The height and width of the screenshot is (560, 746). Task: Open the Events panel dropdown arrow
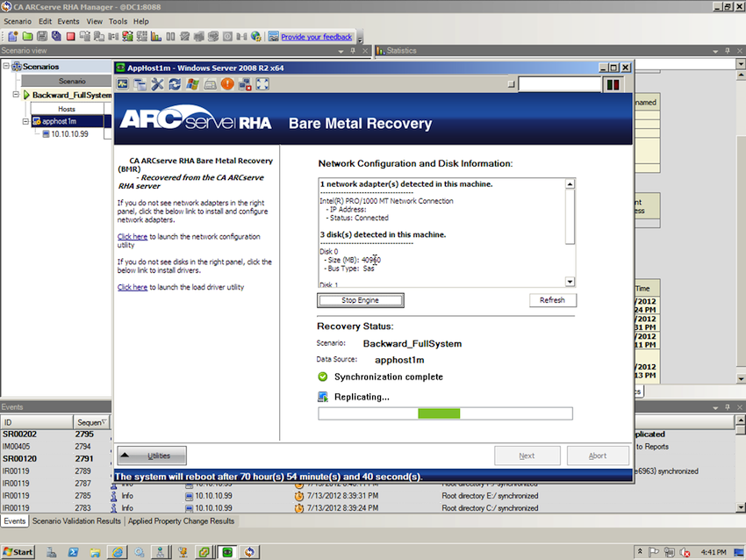pos(715,407)
